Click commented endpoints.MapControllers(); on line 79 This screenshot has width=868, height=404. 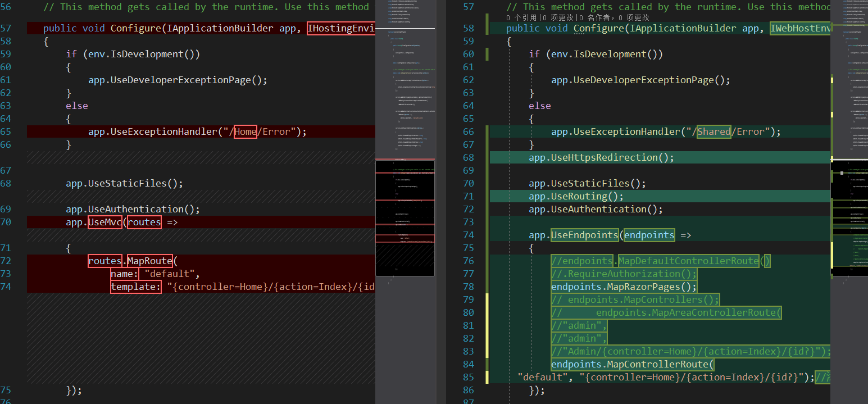coord(635,299)
